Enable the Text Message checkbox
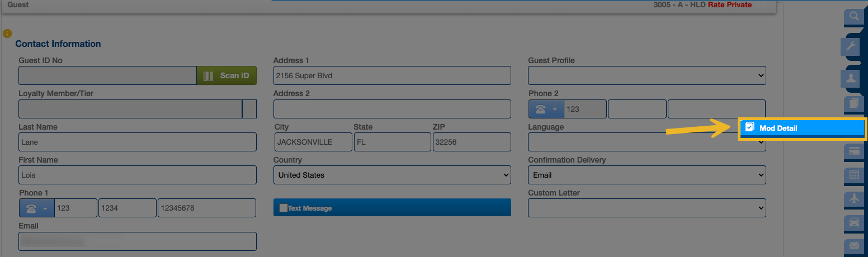 (283, 208)
